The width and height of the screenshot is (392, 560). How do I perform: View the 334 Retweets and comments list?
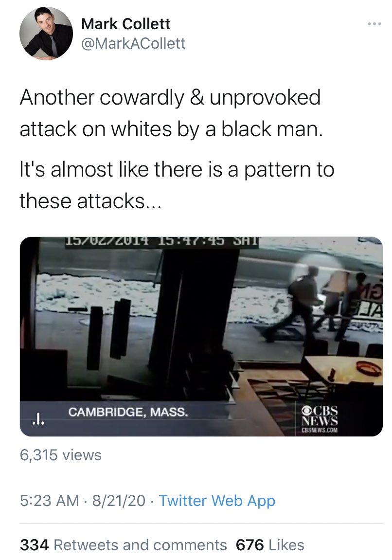click(123, 545)
